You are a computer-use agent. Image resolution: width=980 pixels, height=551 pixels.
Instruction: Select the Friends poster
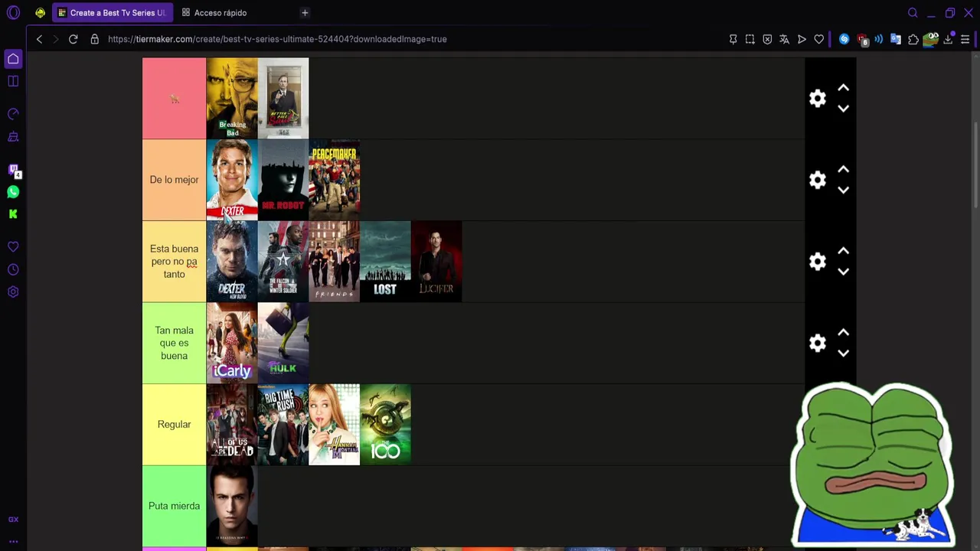[x=334, y=262]
